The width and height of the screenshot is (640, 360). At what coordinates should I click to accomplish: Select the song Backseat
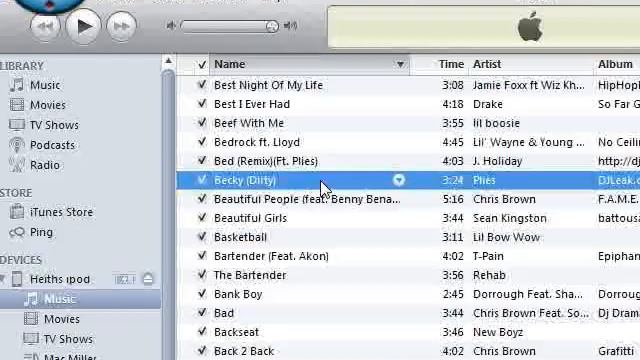pyautogui.click(x=236, y=332)
